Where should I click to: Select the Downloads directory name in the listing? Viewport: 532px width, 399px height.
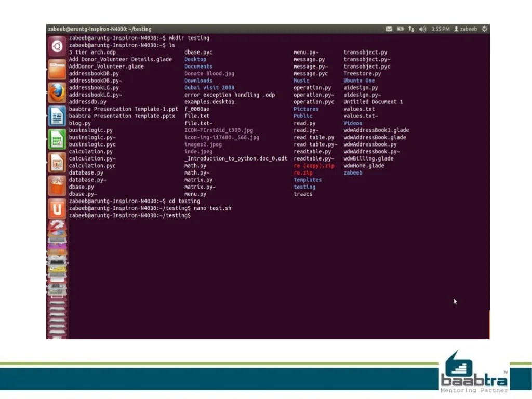pos(198,81)
